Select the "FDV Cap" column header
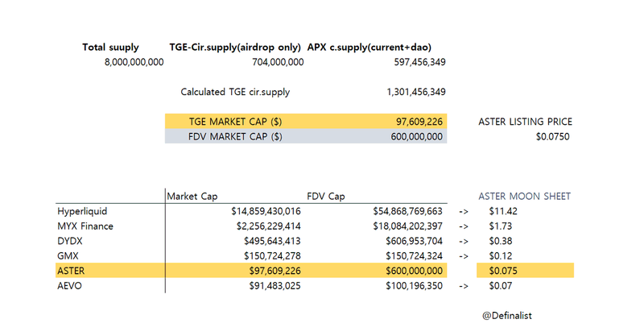Screen dimensions: 644x336 [326, 197]
